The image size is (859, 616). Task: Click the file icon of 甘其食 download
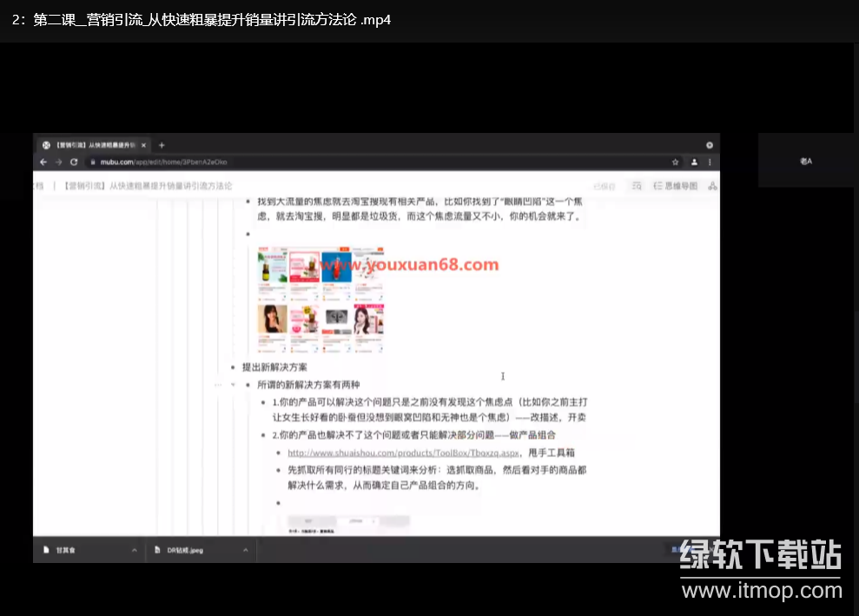[46, 550]
